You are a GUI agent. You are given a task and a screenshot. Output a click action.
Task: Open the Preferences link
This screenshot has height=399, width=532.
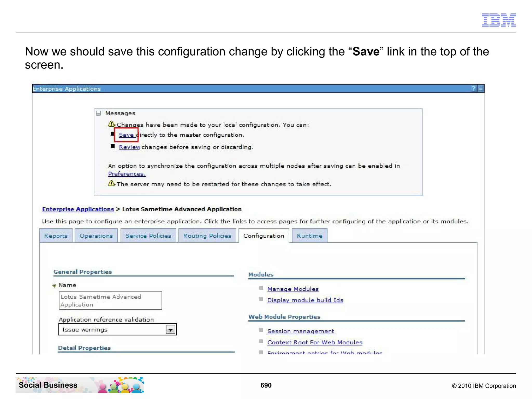coord(127,174)
